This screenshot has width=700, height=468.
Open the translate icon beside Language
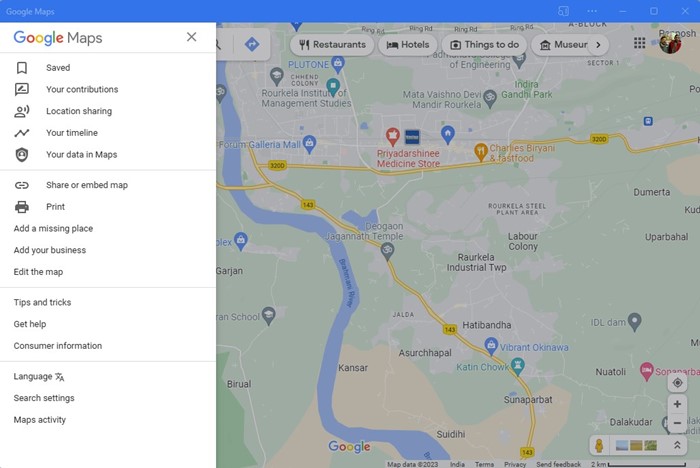click(60, 377)
